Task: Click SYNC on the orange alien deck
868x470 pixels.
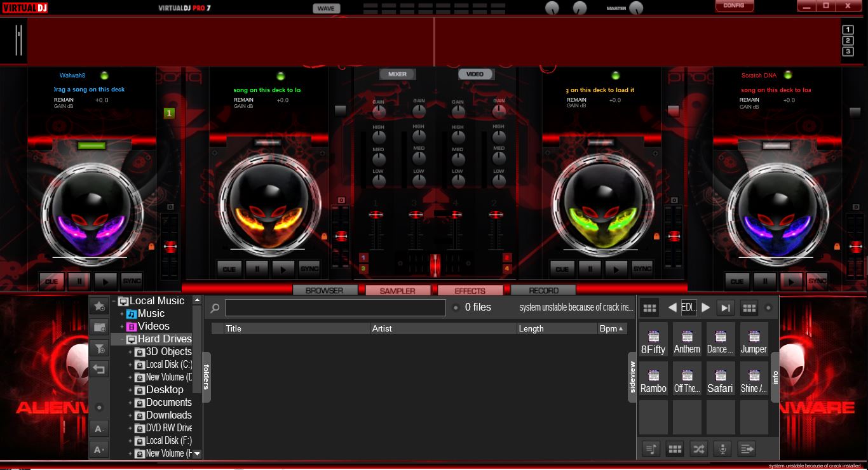Action: pos(309,269)
